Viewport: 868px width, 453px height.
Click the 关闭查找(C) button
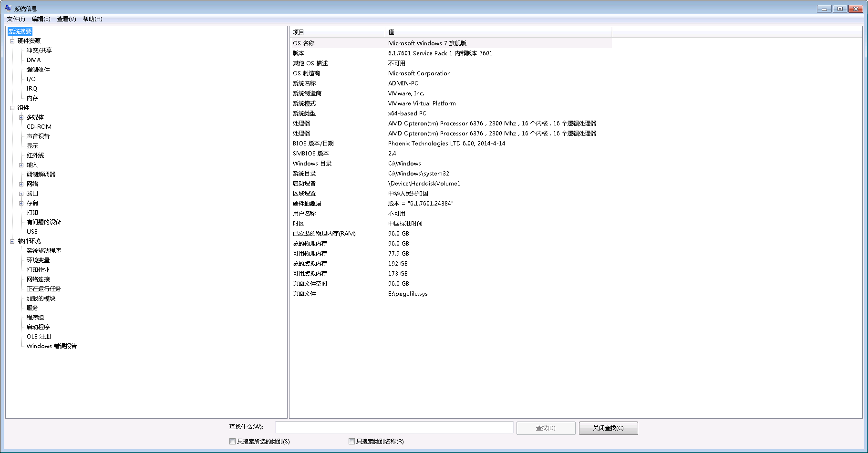(608, 428)
